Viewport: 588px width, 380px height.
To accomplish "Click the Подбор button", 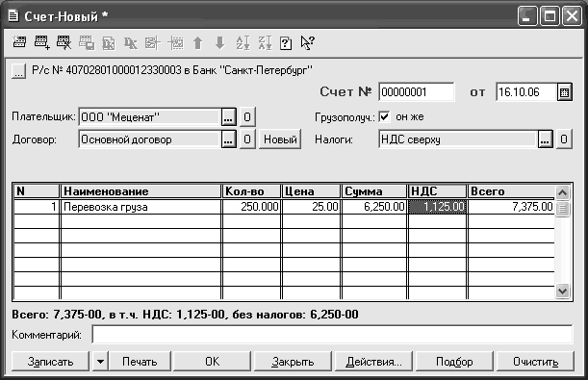I will point(454,362).
